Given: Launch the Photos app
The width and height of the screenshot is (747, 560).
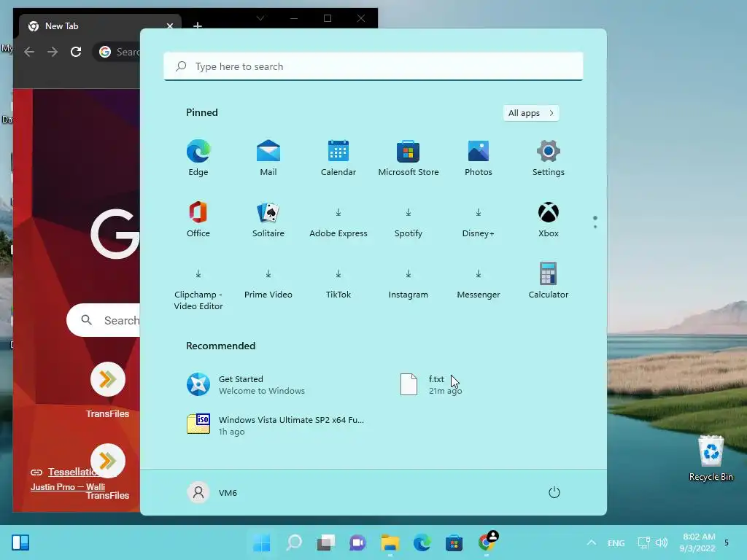Looking at the screenshot, I should coord(479,158).
